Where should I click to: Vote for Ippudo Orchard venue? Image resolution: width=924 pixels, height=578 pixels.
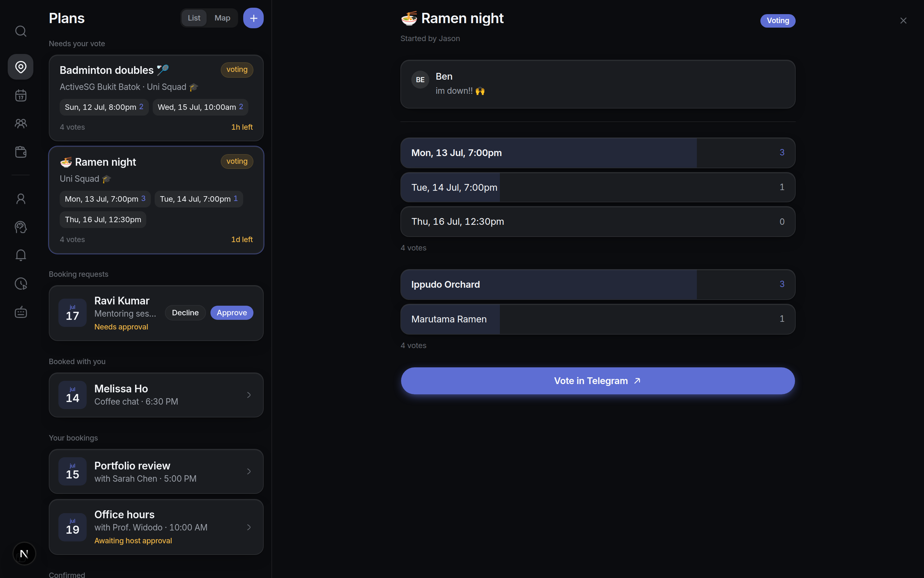pos(597,285)
